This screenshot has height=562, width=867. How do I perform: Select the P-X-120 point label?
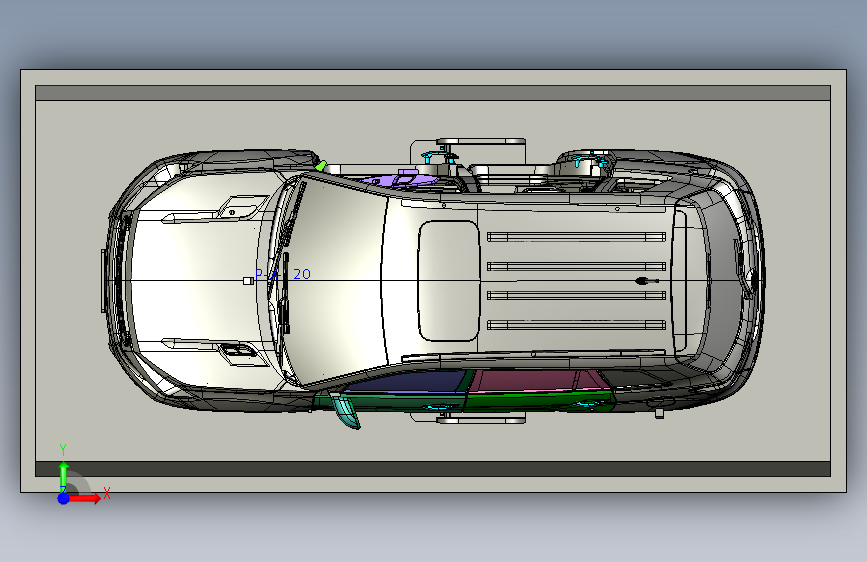(x=283, y=274)
